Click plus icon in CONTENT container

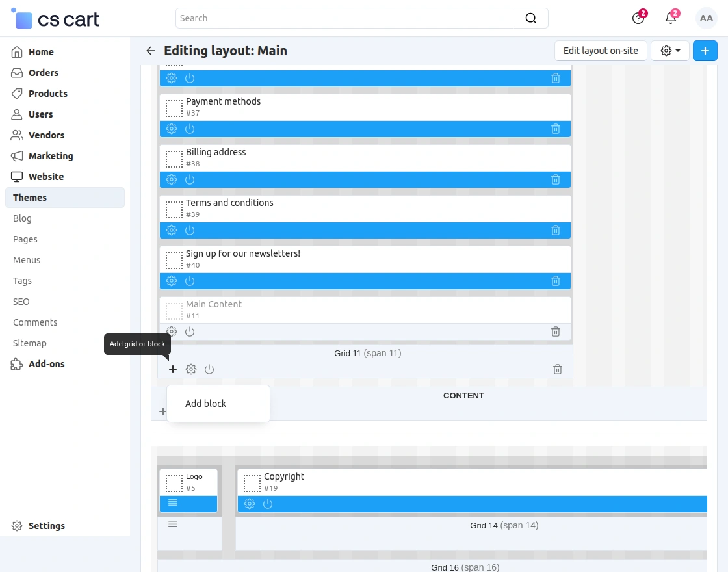pos(162,411)
